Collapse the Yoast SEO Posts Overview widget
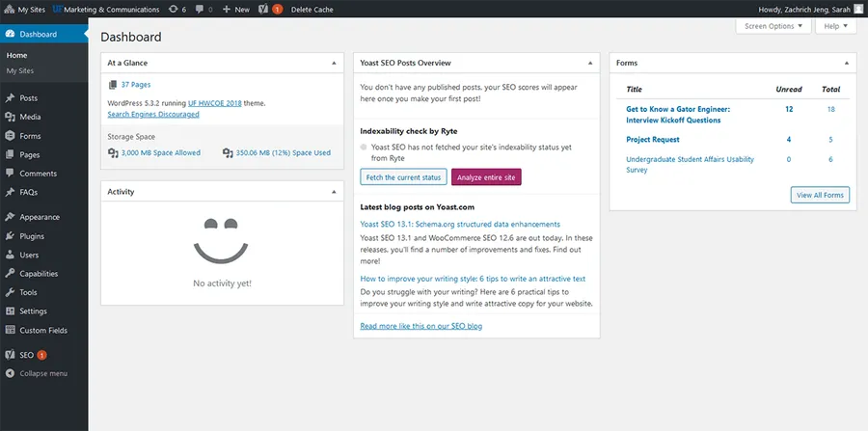 coord(590,63)
